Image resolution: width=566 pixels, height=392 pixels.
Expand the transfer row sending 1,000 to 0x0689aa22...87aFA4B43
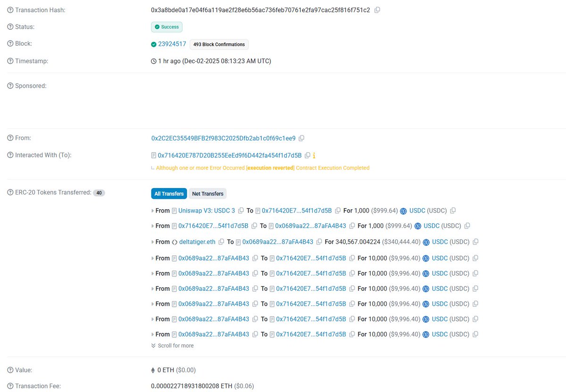coord(152,226)
